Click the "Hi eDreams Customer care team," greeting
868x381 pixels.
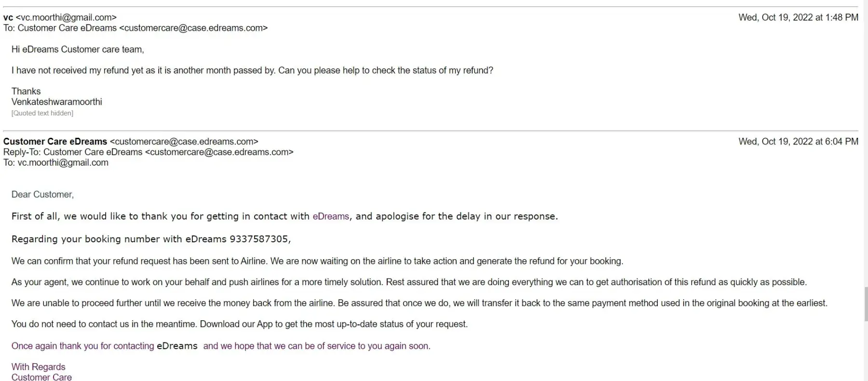pos(78,49)
